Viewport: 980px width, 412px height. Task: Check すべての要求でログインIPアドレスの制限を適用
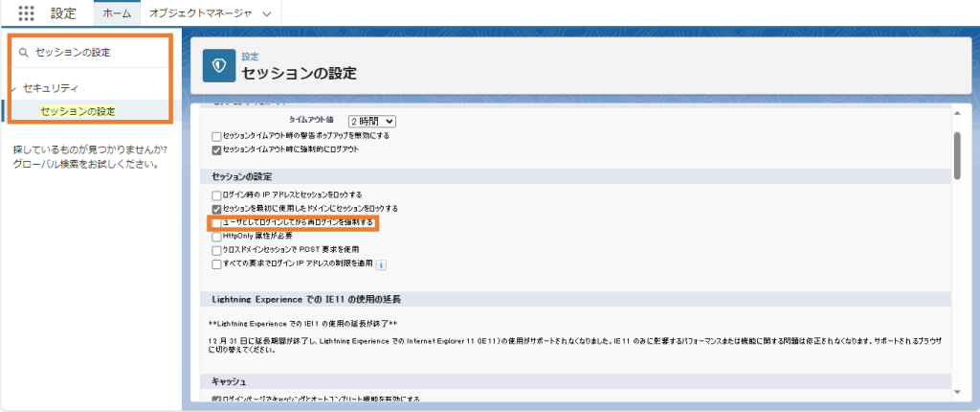(216, 264)
